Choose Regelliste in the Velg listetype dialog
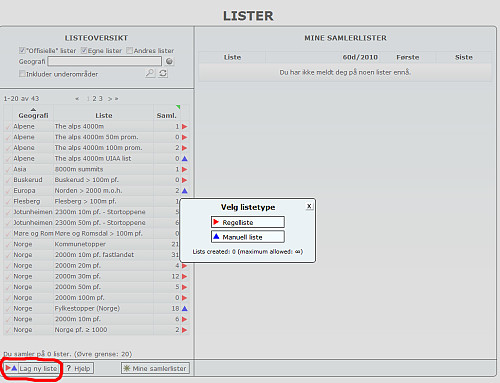 click(248, 222)
